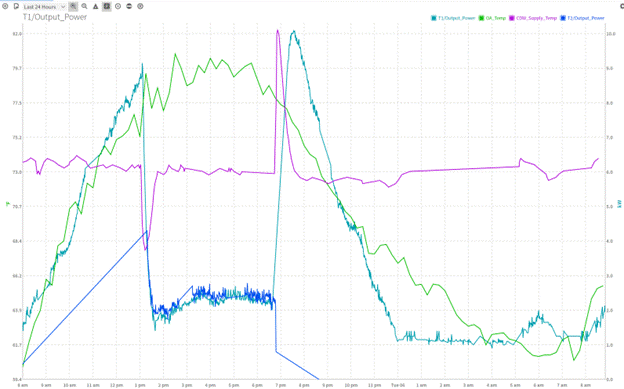Click the 59.4 value on left axis
The width and height of the screenshot is (624, 389).
17,379
